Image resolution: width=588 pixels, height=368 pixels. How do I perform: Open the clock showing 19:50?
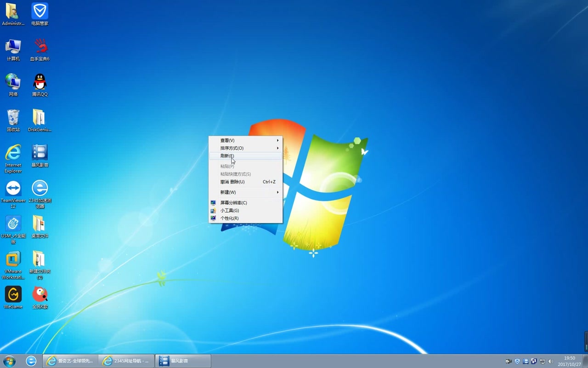point(569,361)
